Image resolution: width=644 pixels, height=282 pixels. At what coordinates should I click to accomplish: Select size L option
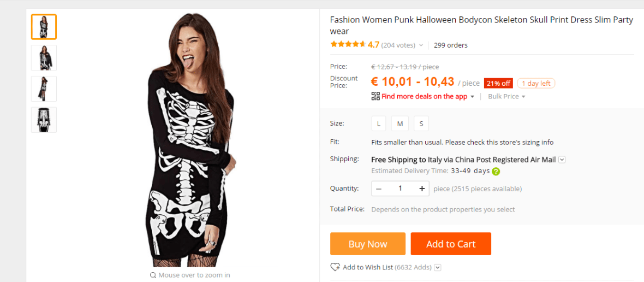click(379, 124)
